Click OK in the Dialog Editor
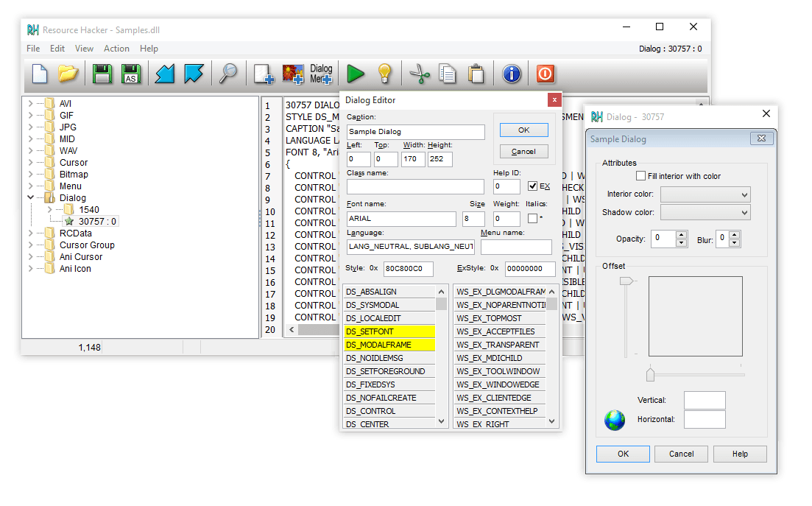 (523, 130)
